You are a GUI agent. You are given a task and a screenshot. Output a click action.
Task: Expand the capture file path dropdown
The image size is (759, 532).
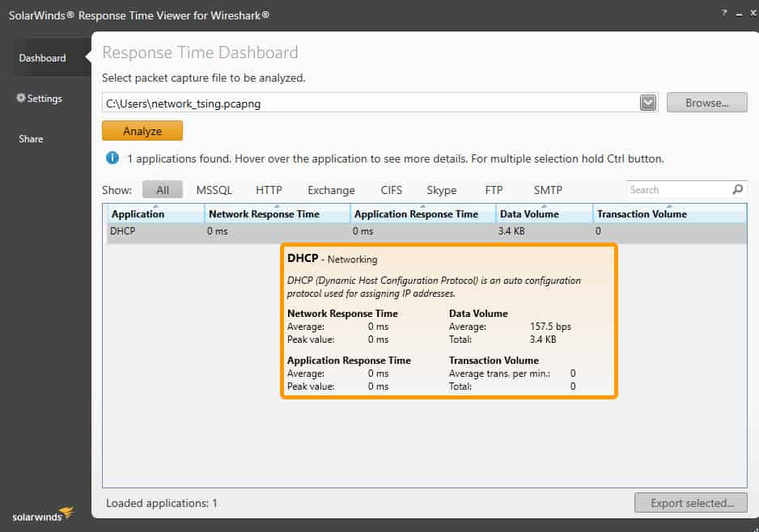pos(647,103)
